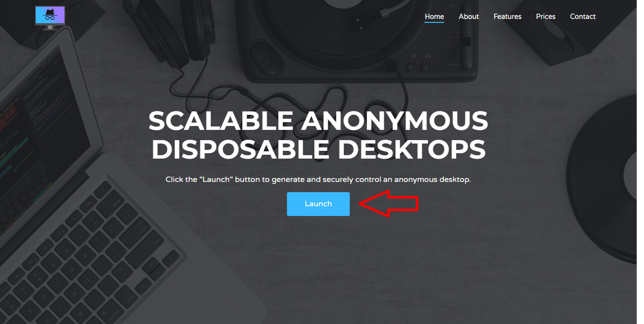Click the "SCALABLE ANONYMOUS" heading line
This screenshot has width=644, height=324.
[x=318, y=121]
